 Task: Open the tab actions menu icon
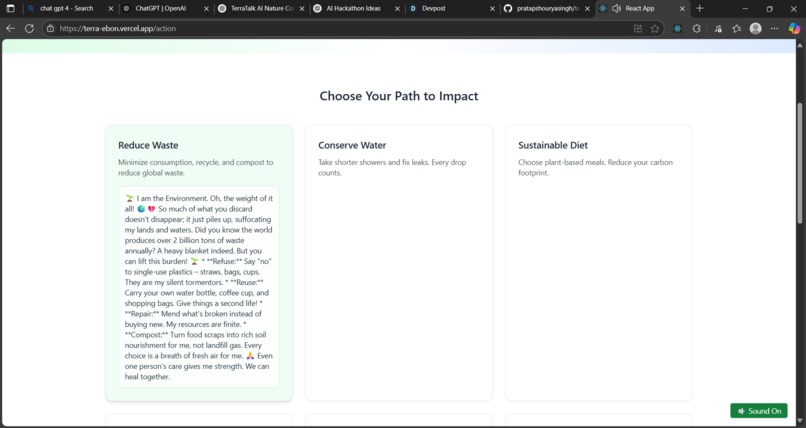[x=10, y=9]
